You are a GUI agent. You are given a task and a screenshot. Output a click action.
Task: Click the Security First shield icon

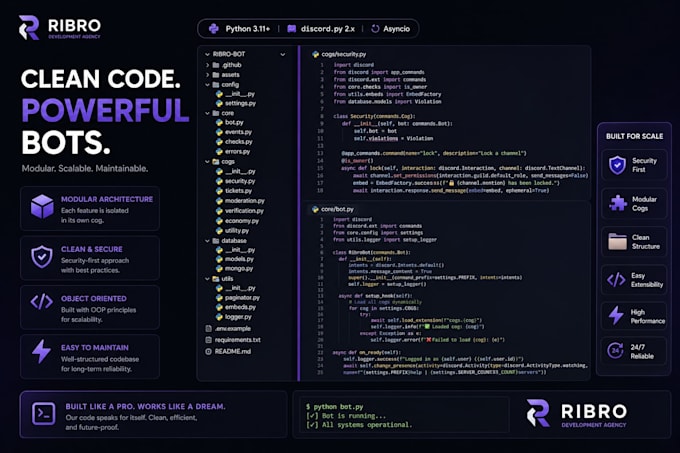(x=617, y=165)
